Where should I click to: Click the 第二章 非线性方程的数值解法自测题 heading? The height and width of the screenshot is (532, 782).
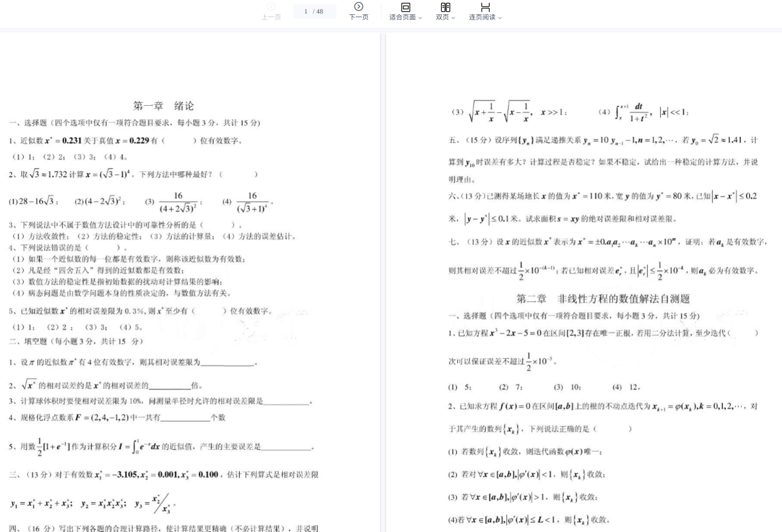coord(603,299)
